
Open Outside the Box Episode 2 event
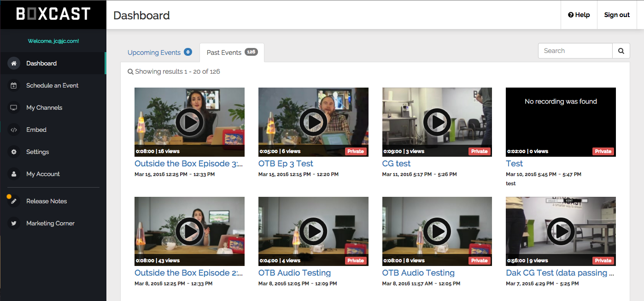pyautogui.click(x=189, y=272)
